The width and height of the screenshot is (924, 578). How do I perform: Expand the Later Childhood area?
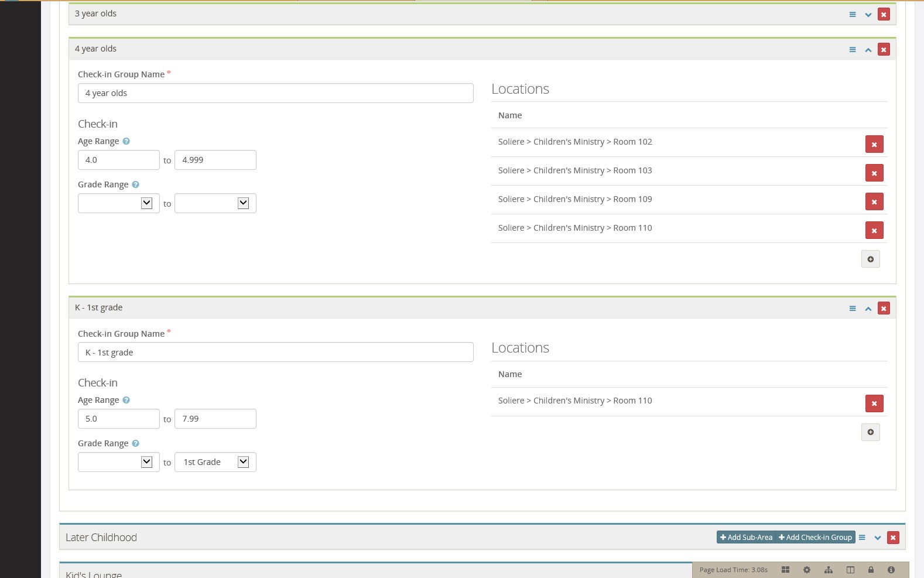coord(877,538)
